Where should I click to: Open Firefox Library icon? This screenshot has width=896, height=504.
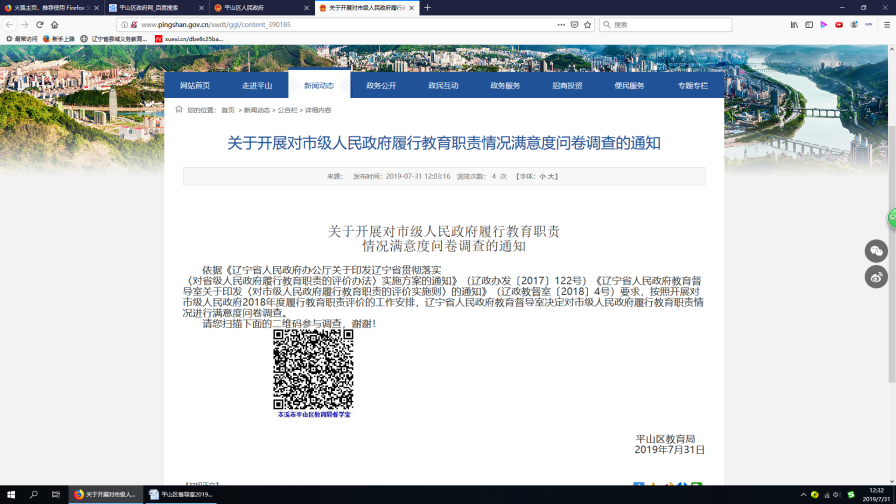tap(794, 25)
